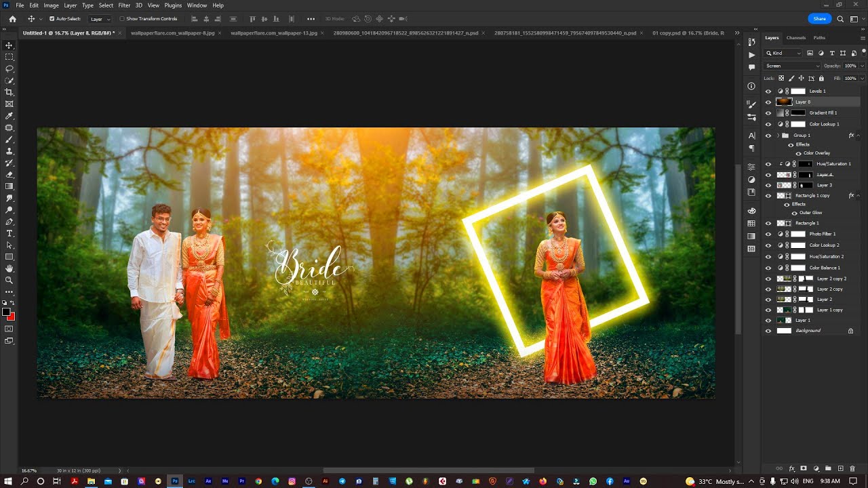Hide the Background layer
868x488 pixels.
pyautogui.click(x=768, y=331)
